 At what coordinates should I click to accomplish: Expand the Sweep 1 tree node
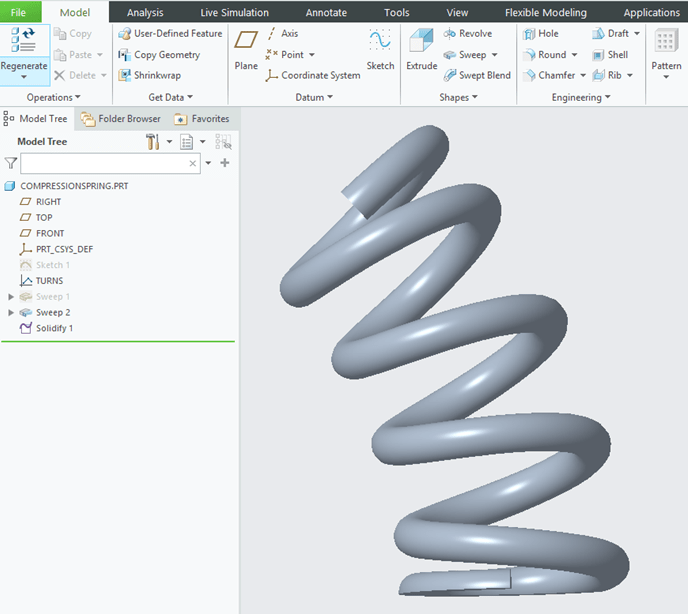[x=11, y=297]
